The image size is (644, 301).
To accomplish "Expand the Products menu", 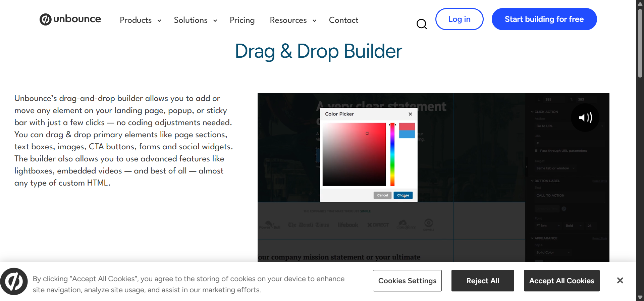I will point(141,20).
